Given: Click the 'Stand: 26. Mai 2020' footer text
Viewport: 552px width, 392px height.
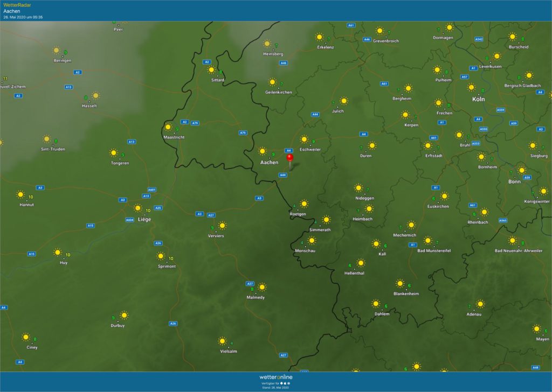Looking at the screenshot, I should click(275, 388).
